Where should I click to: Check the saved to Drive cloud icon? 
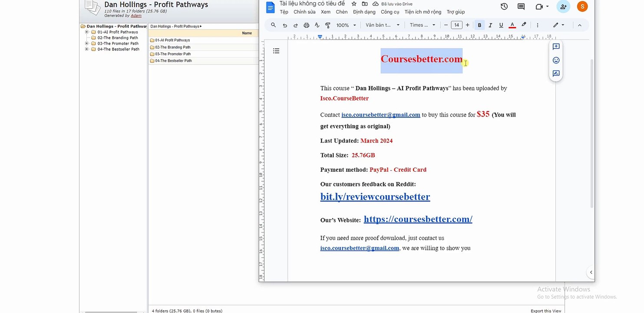click(376, 4)
